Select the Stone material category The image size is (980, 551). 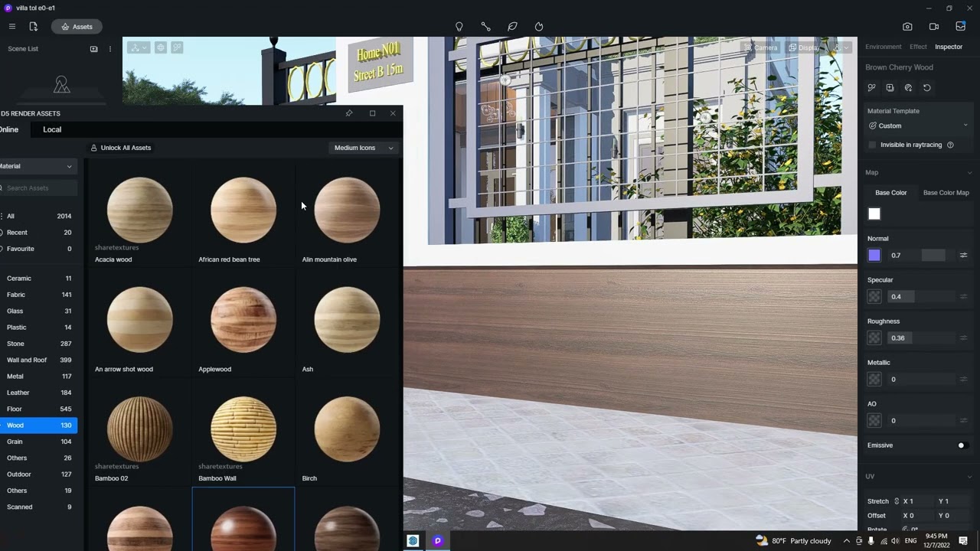click(x=38, y=344)
